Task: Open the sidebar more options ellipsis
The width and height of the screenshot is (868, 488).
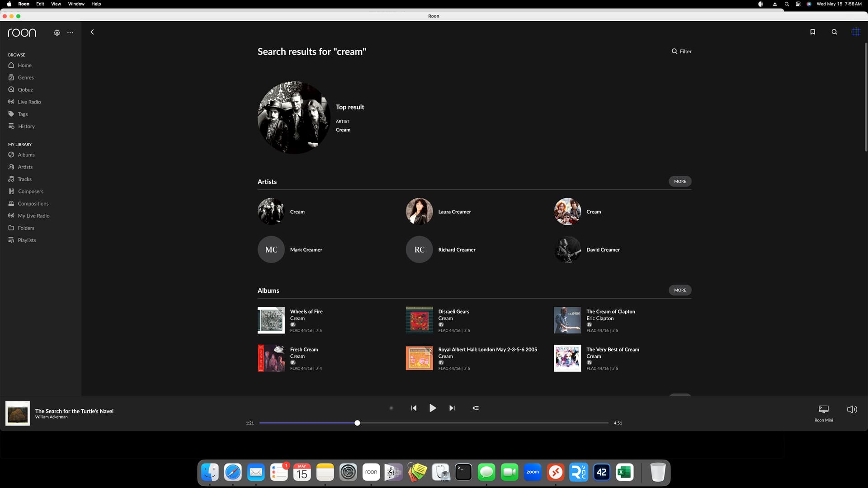Action: point(70,33)
